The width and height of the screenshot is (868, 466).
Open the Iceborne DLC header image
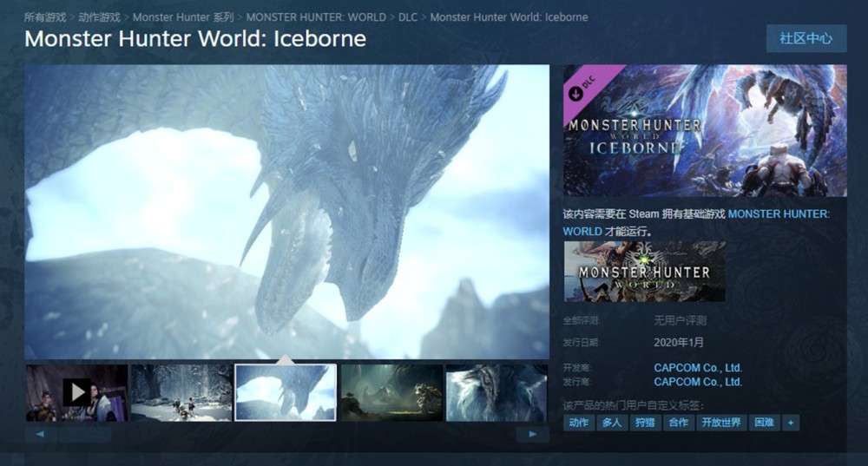pos(705,131)
